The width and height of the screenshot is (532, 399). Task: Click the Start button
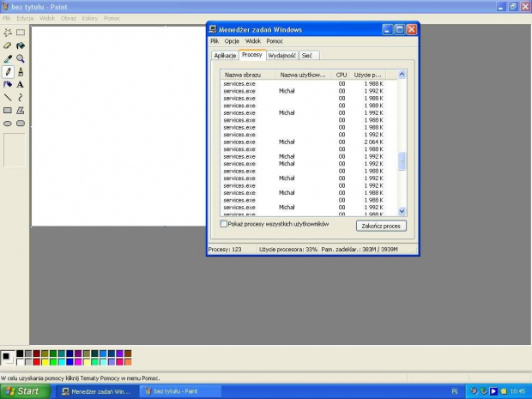[26, 391]
